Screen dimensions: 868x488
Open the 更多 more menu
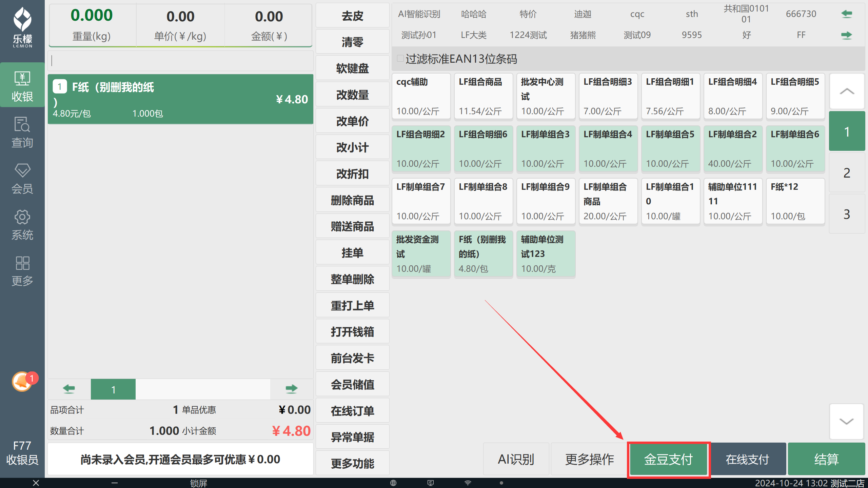click(x=22, y=271)
